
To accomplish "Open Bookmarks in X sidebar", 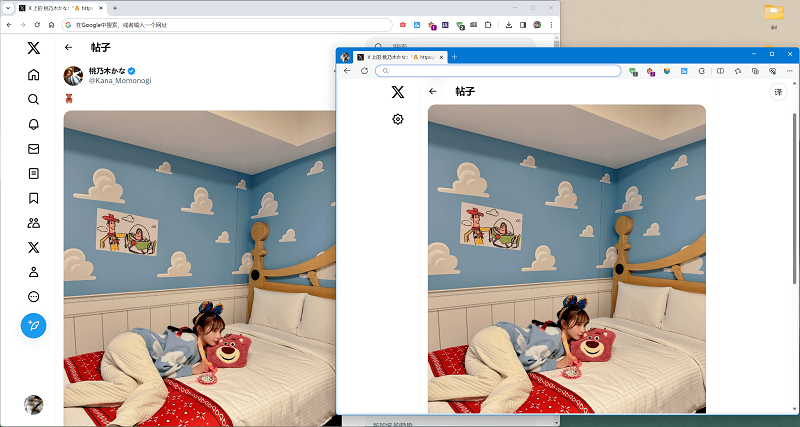I will pos(33,198).
